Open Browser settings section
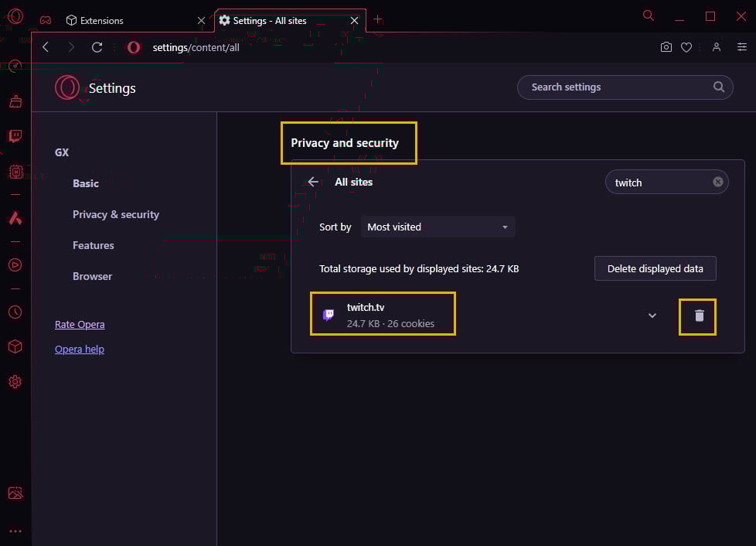The height and width of the screenshot is (546, 756). point(93,276)
